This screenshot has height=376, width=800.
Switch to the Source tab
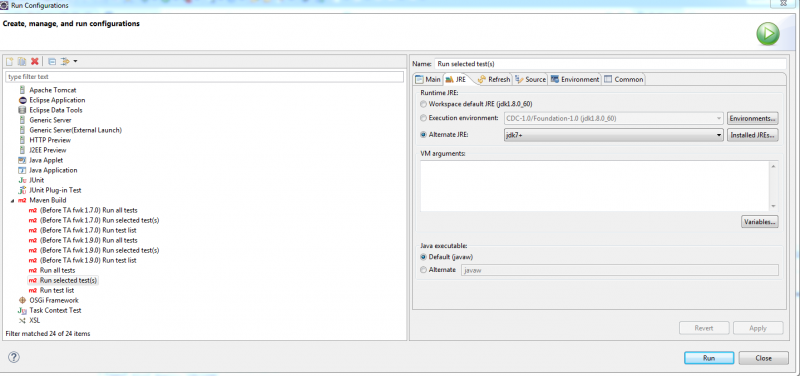pos(531,80)
